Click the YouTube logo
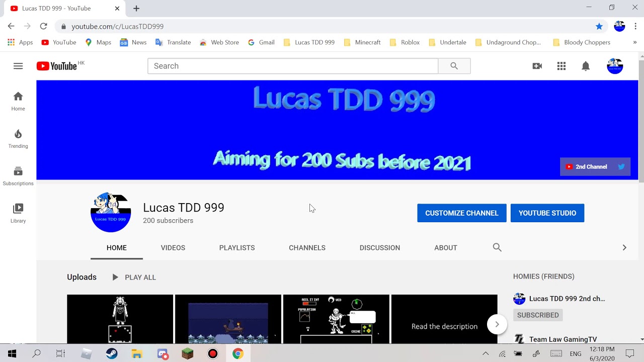The height and width of the screenshot is (362, 644). pyautogui.click(x=56, y=66)
